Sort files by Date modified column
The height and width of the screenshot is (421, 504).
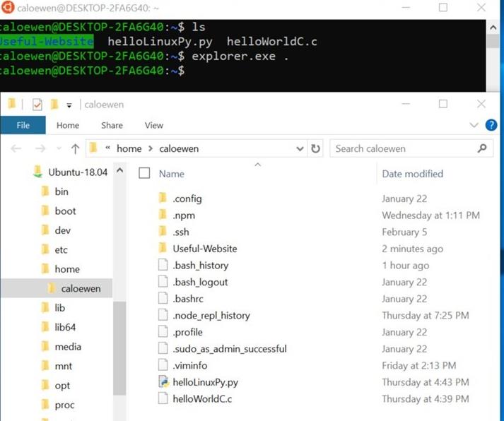pyautogui.click(x=412, y=174)
